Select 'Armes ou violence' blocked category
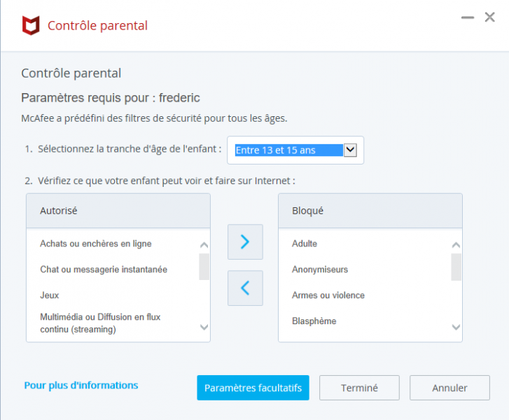 pyautogui.click(x=328, y=295)
